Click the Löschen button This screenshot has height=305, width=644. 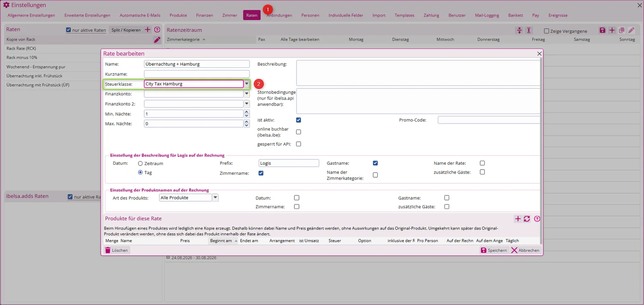[116, 250]
